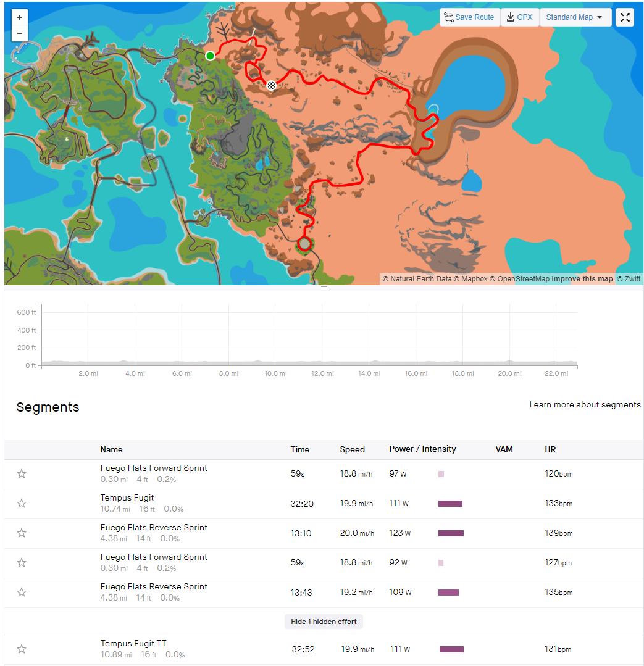Click the HR column header

point(550,449)
